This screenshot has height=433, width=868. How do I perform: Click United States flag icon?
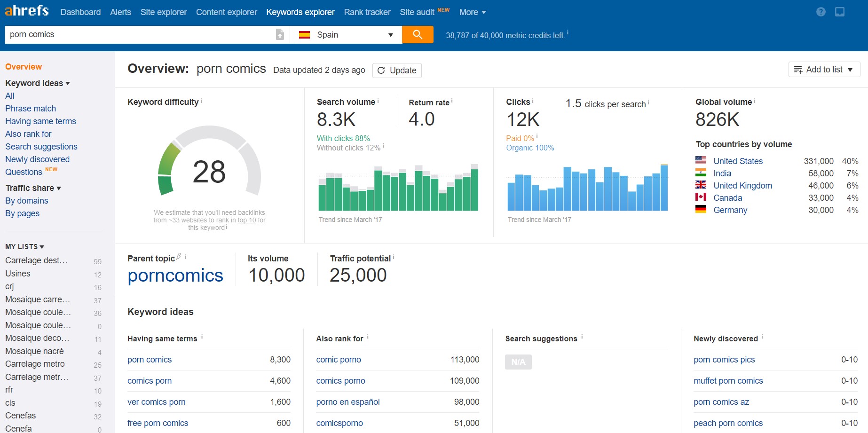(701, 160)
